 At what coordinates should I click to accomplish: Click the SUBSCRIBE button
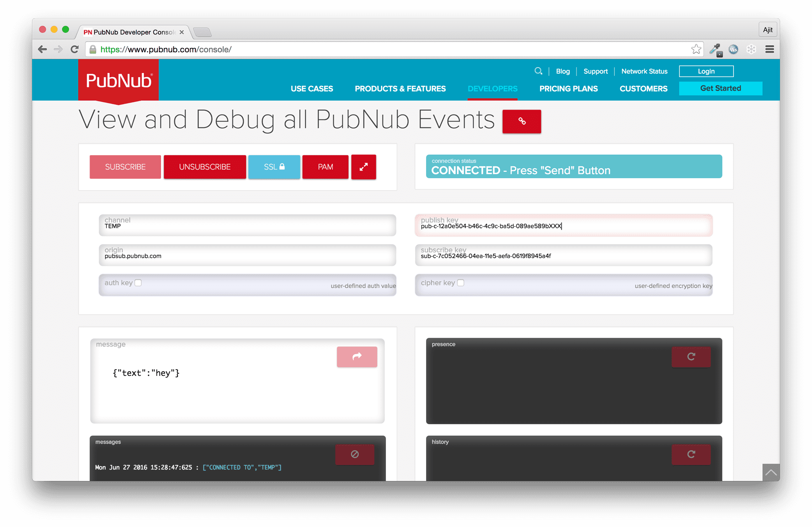(125, 167)
